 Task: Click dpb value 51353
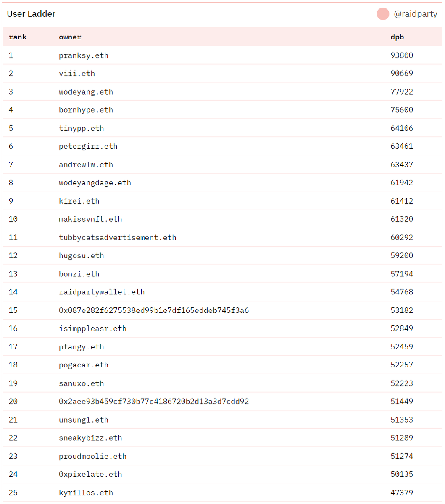(402, 420)
